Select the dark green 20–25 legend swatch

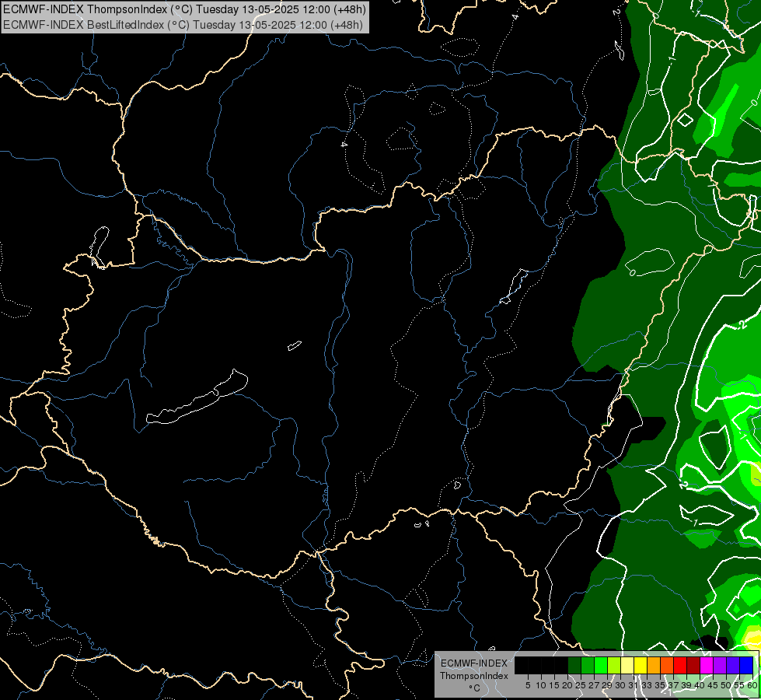click(574, 665)
